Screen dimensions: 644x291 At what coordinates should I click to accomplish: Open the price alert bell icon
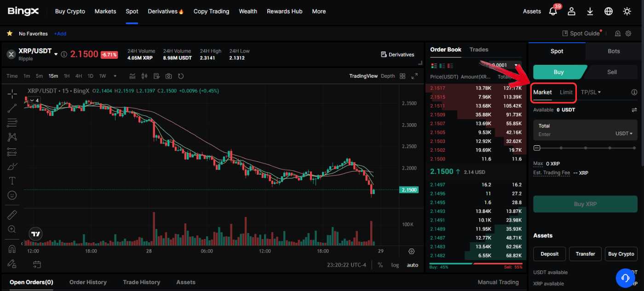pyautogui.click(x=617, y=34)
